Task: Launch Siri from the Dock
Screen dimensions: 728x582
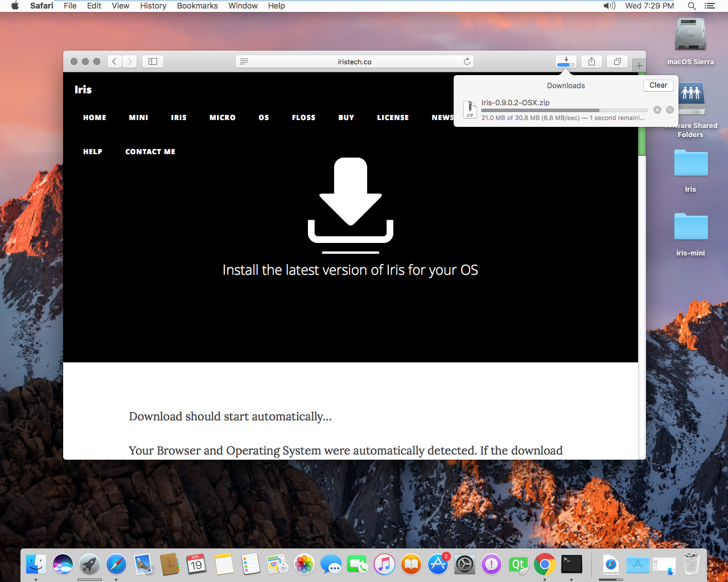Action: [63, 564]
